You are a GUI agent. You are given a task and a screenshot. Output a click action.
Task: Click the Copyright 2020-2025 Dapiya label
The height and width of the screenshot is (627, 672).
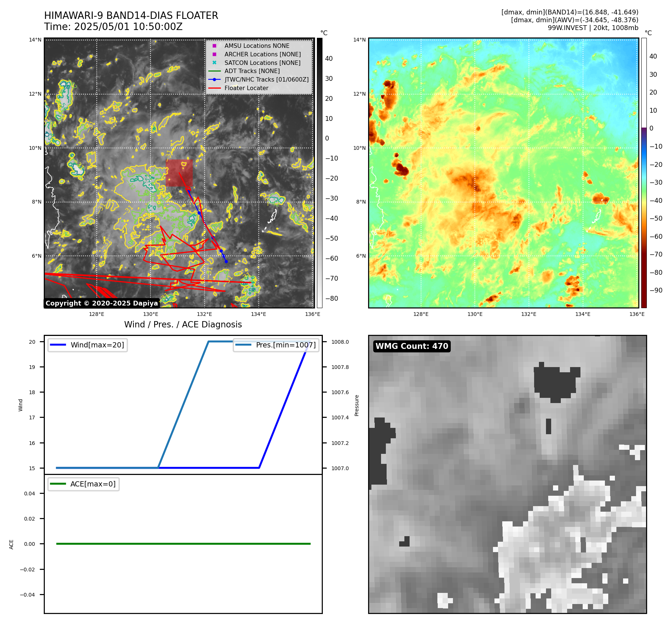102,303
